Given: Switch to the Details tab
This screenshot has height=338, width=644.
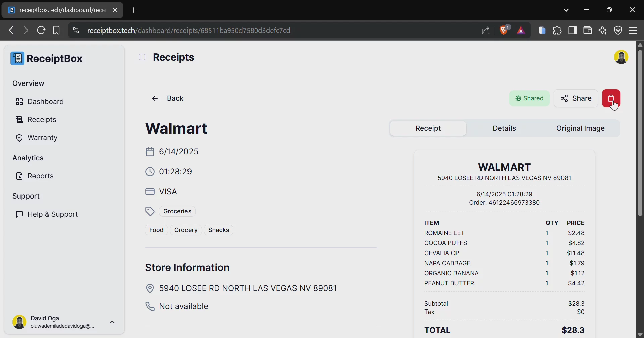Looking at the screenshot, I should click(504, 128).
